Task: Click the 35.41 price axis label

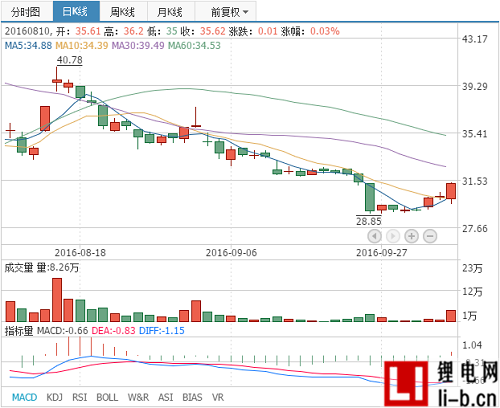Action: (x=474, y=134)
